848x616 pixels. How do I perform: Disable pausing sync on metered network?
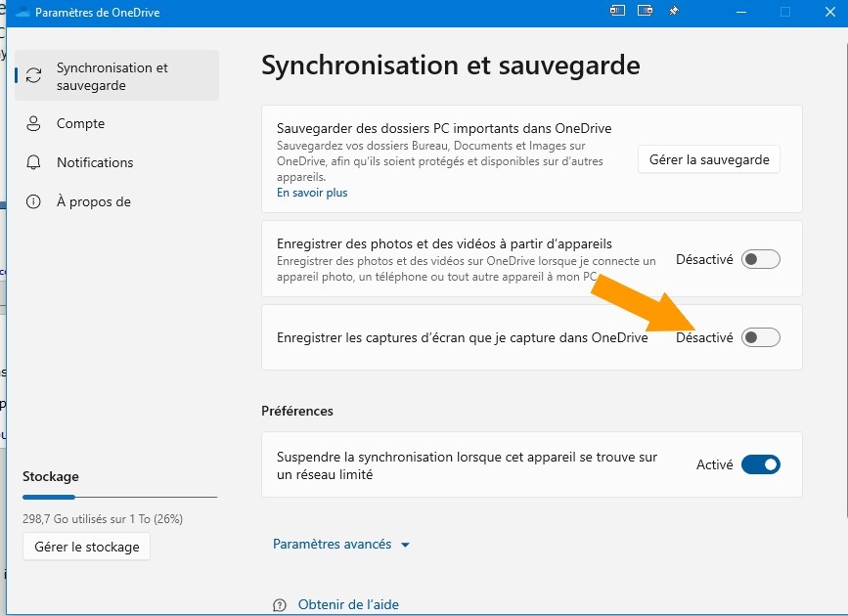[760, 464]
